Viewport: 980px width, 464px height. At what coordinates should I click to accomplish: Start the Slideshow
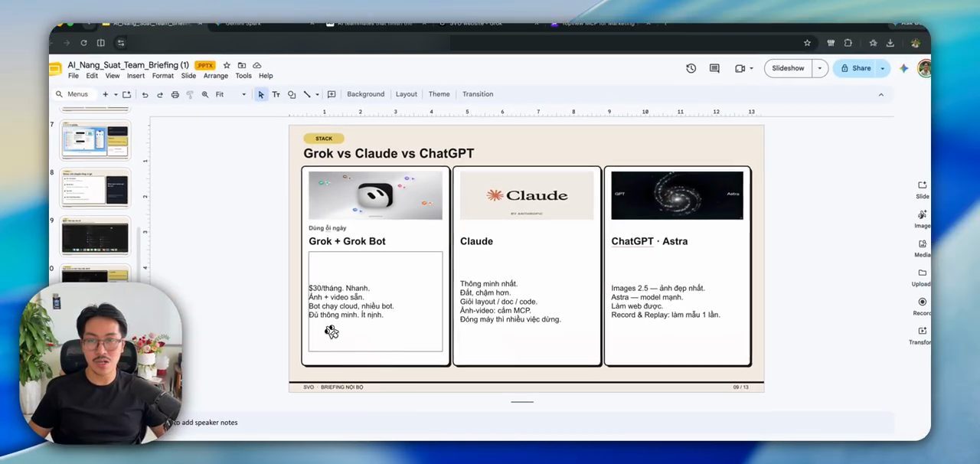(x=788, y=68)
